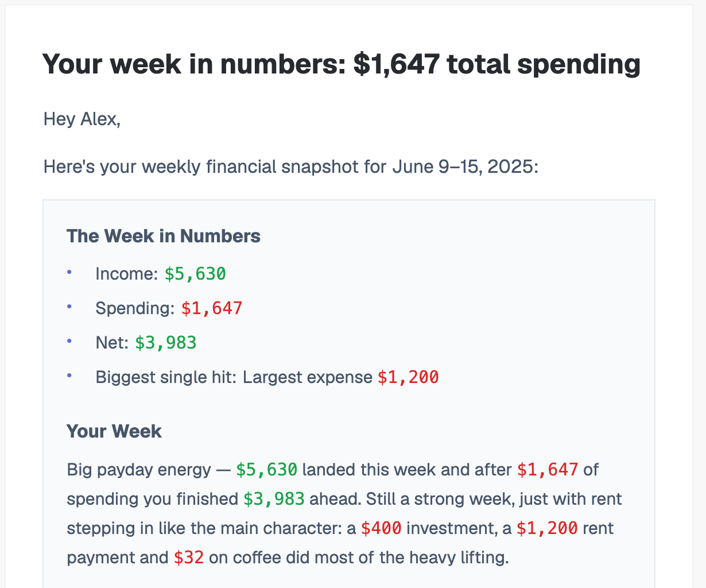
Task: Click the "Your week in numbers" email title
Action: (x=341, y=64)
